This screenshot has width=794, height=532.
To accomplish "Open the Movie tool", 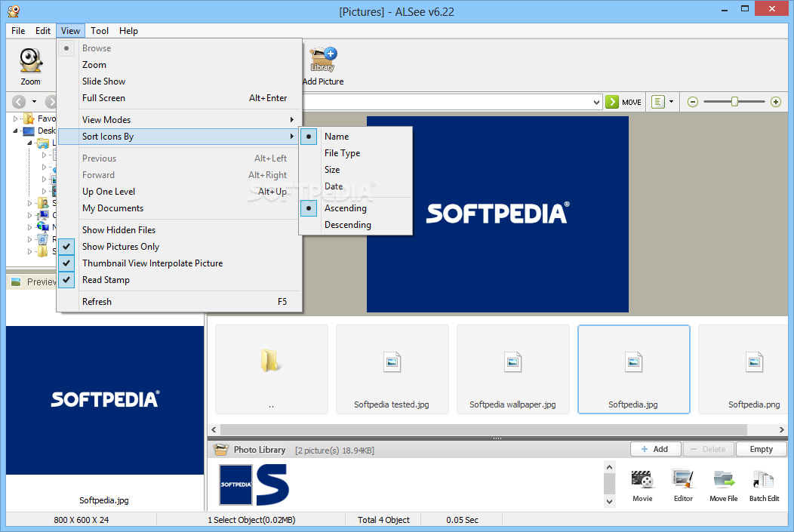I will pos(642,486).
